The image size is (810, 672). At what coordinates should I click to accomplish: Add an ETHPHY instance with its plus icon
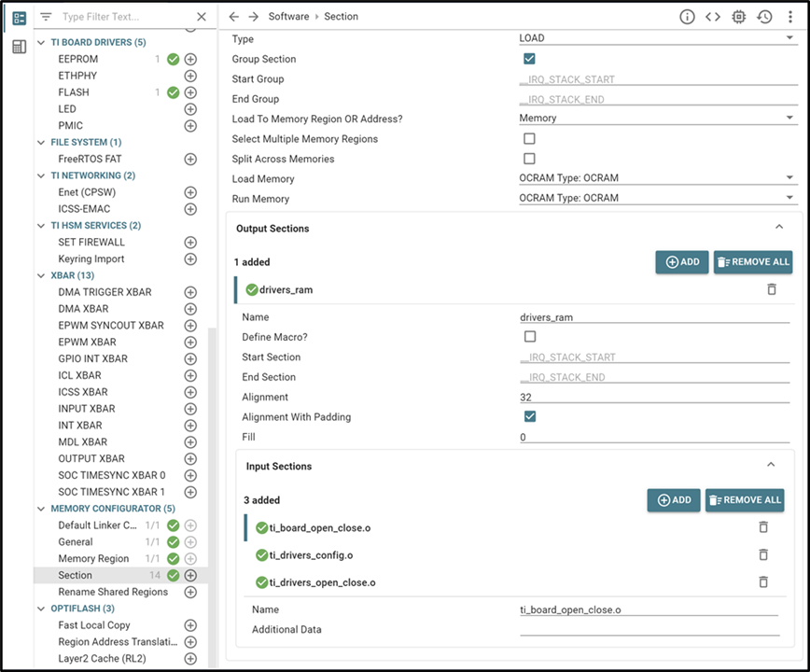pyautogui.click(x=190, y=76)
